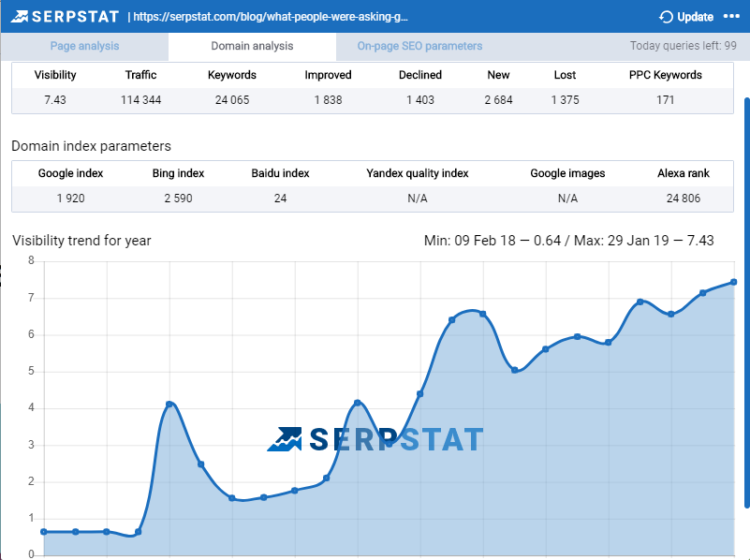Click the PPC Keywords column header

[x=666, y=75]
